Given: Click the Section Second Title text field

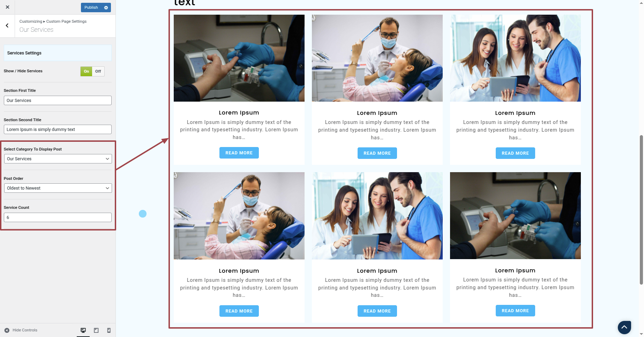Looking at the screenshot, I should [x=58, y=129].
